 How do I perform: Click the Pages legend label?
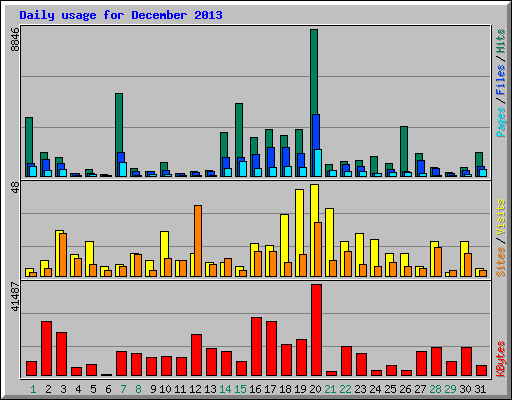click(501, 122)
